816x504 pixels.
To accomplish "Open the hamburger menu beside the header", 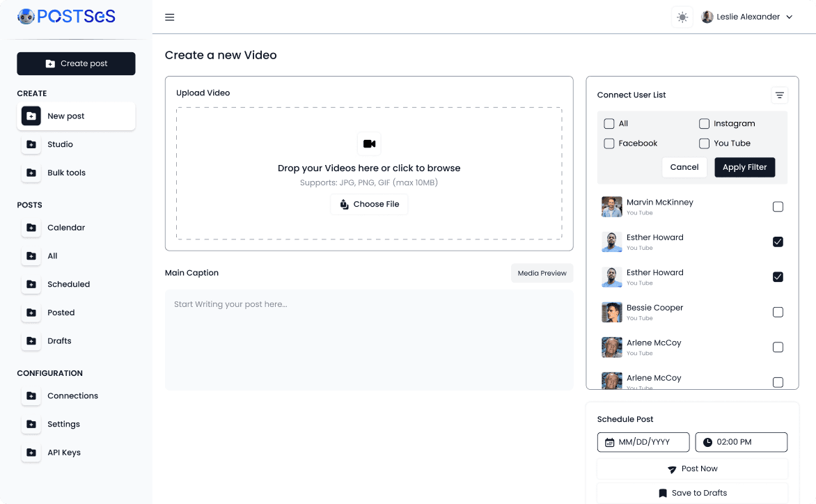I will click(169, 17).
